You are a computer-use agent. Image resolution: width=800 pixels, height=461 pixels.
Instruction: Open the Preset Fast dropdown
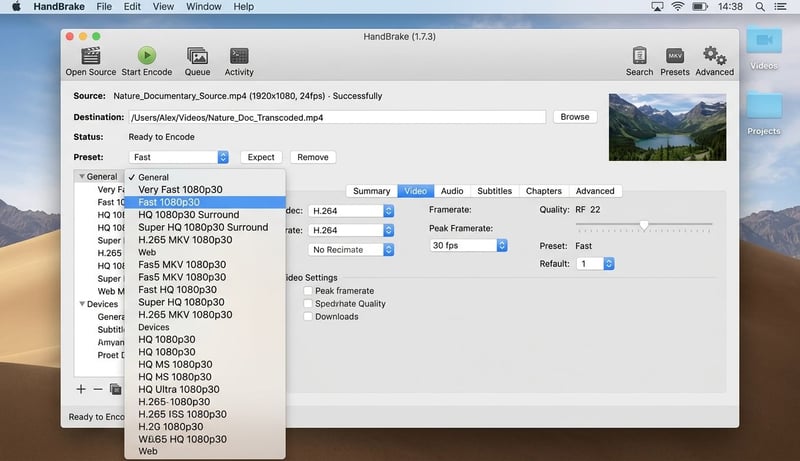179,157
